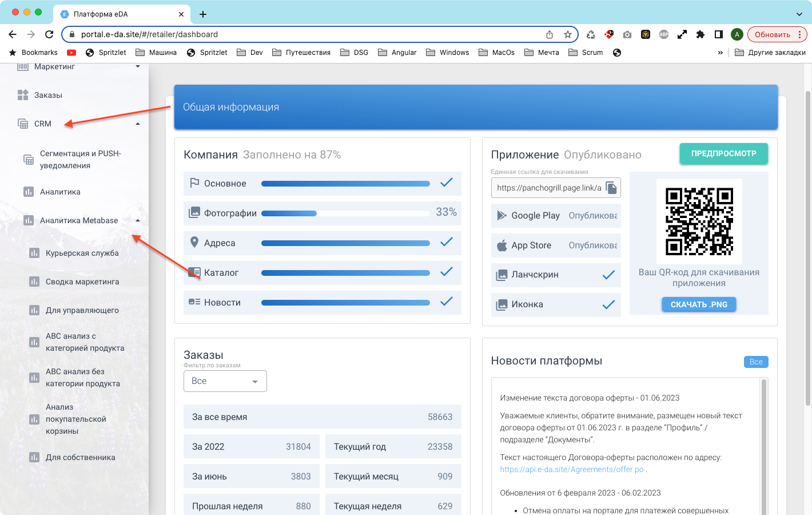Open Курьерская служба report in sidebar

coord(82,253)
